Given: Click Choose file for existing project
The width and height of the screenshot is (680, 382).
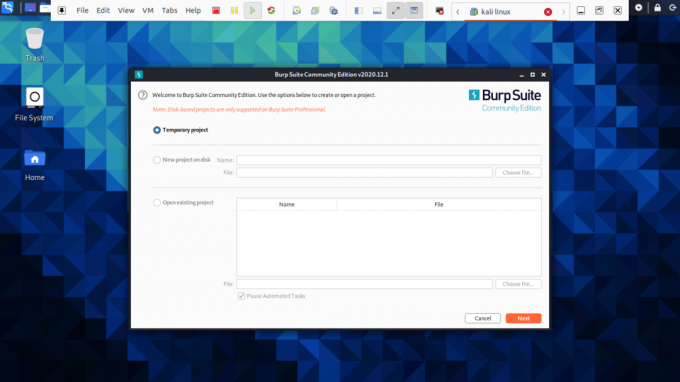Looking at the screenshot, I should tap(518, 284).
